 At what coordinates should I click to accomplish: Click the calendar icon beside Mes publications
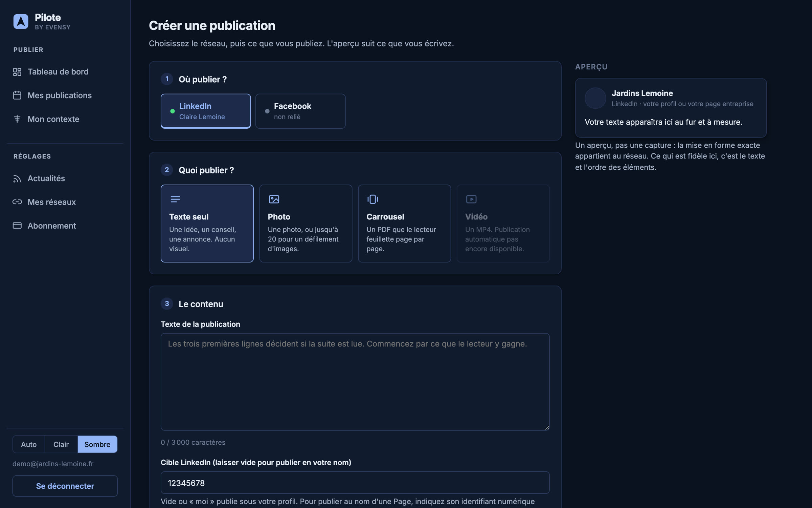(17, 96)
